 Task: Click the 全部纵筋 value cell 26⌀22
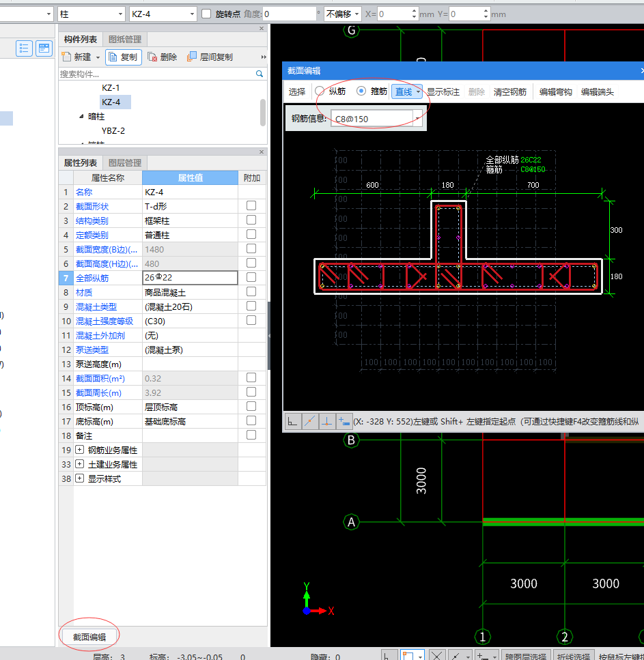pyautogui.click(x=190, y=277)
